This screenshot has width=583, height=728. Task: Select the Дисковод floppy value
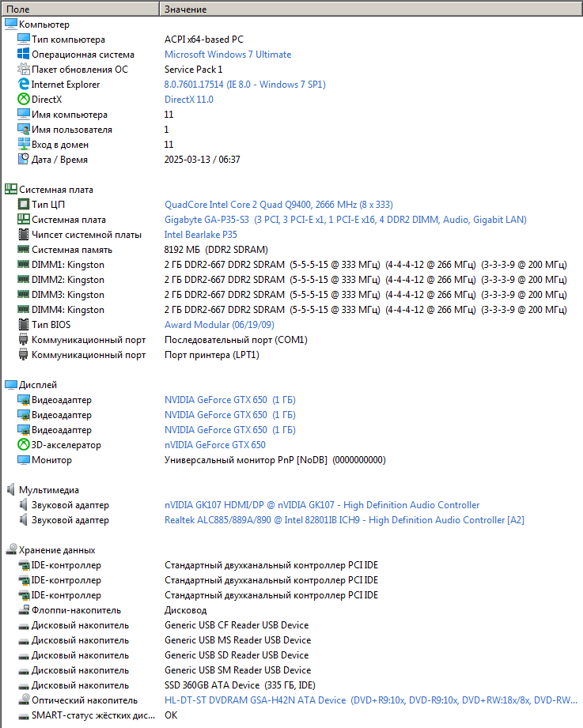point(185,610)
